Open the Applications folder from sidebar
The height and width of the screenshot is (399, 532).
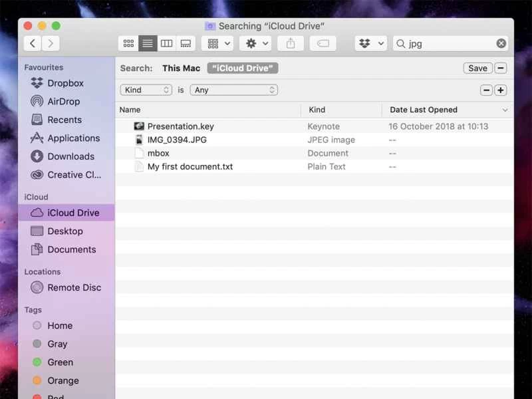[x=66, y=138]
